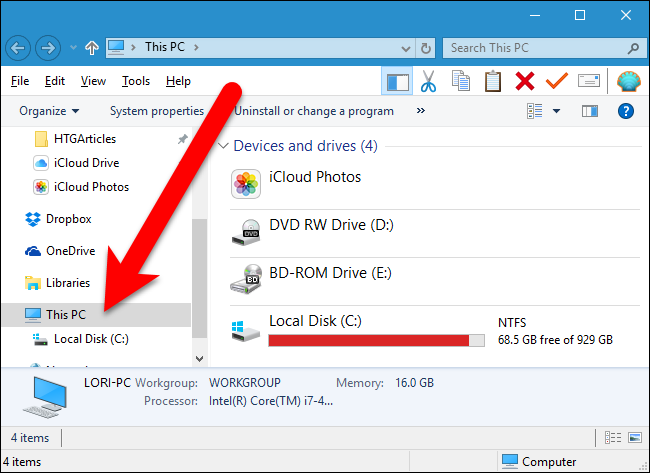Image resolution: width=650 pixels, height=473 pixels.
Task: Select Dropbox in navigation pane
Action: (x=68, y=219)
